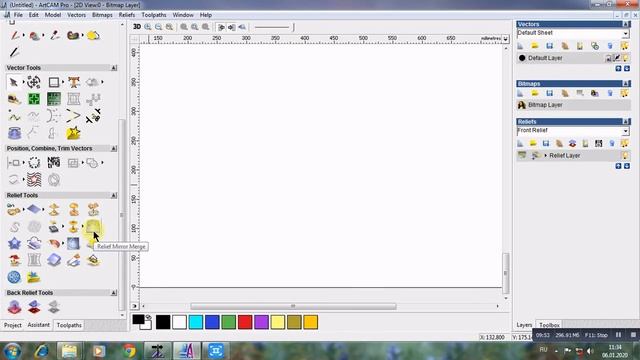Click the blue stamp icon in Vector Tools
This screenshot has height=360, width=640.
point(14,133)
